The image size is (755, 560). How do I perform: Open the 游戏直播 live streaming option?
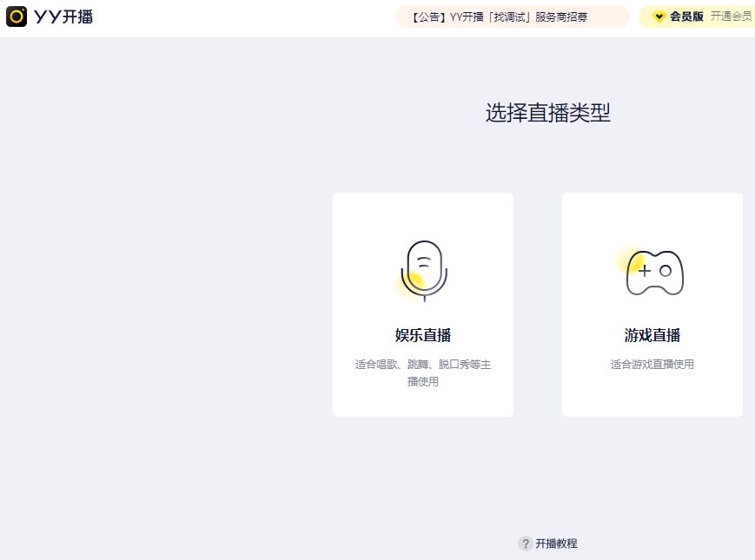click(652, 305)
